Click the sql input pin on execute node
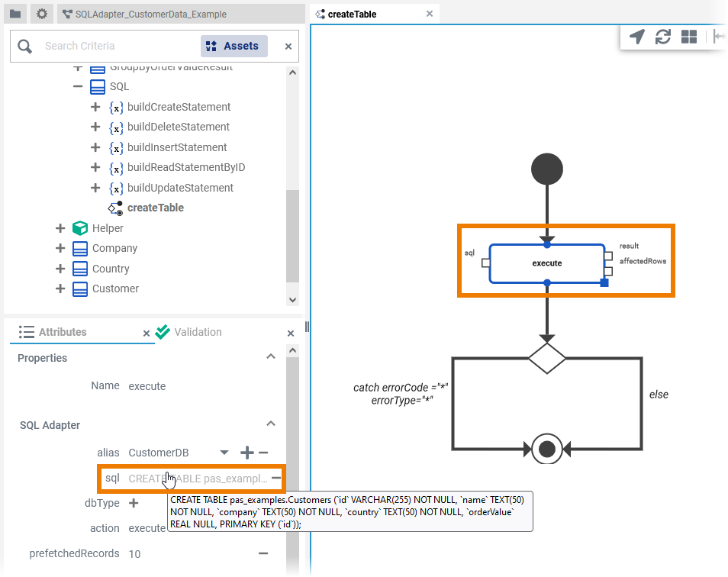This screenshot has width=728, height=577. [485, 263]
